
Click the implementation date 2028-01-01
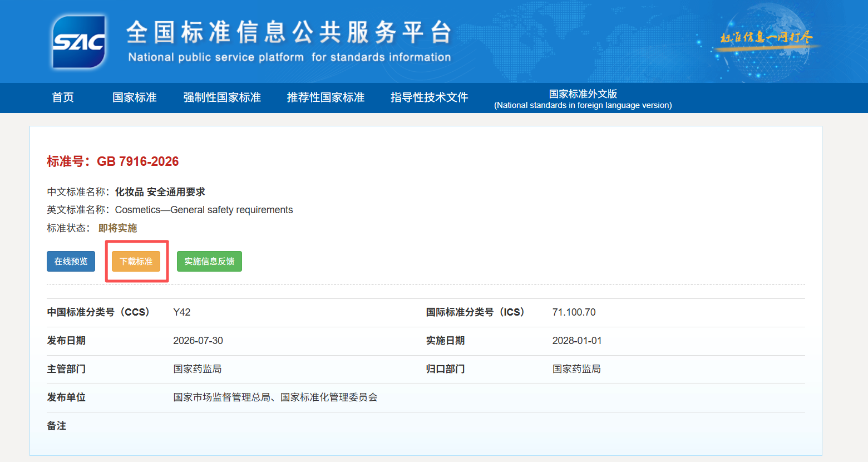coord(577,341)
